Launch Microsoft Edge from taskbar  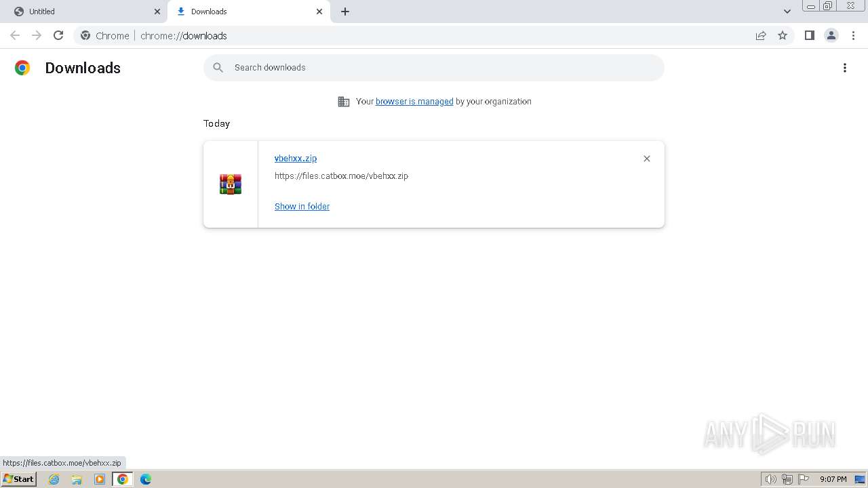click(146, 479)
